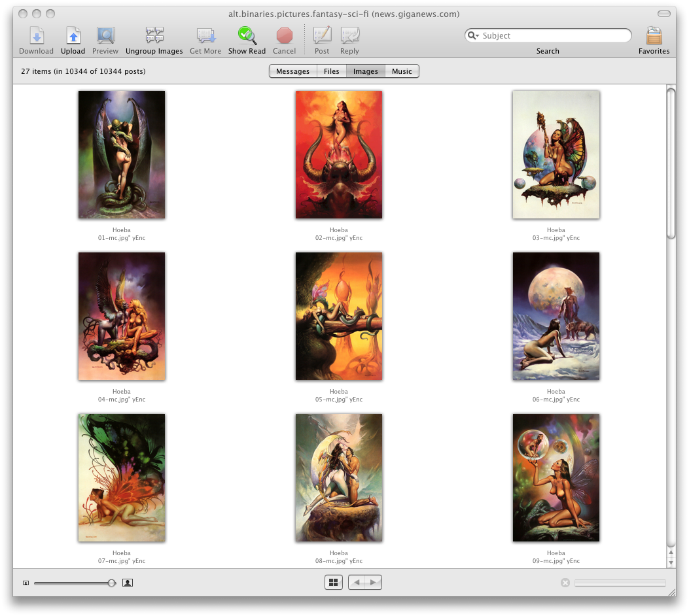Click the thumbnail size slider knob
This screenshot has width=689, height=616.
tap(112, 583)
